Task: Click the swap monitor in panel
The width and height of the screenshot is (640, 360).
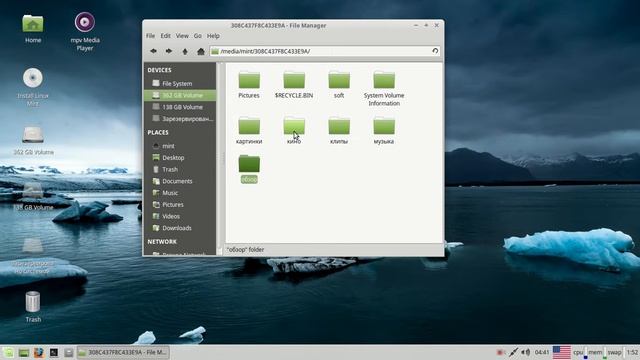Action: (615, 352)
